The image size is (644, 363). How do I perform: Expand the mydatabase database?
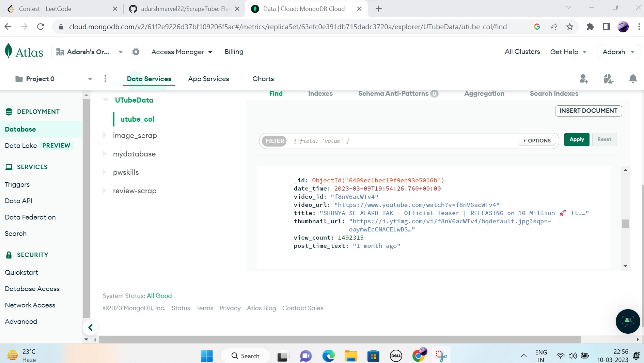tap(105, 154)
